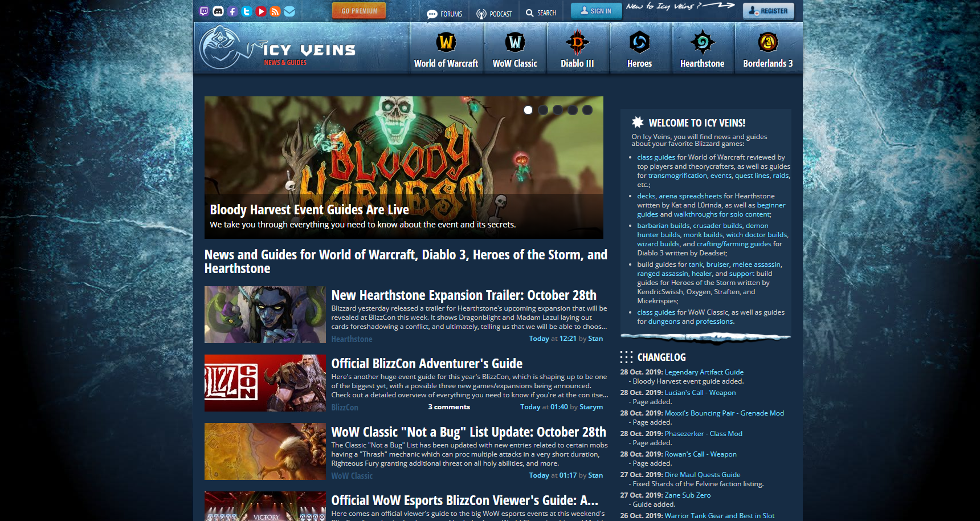Open the New Hearthstone Expansion Trailer article title
The image size is (980, 521).
tap(464, 295)
